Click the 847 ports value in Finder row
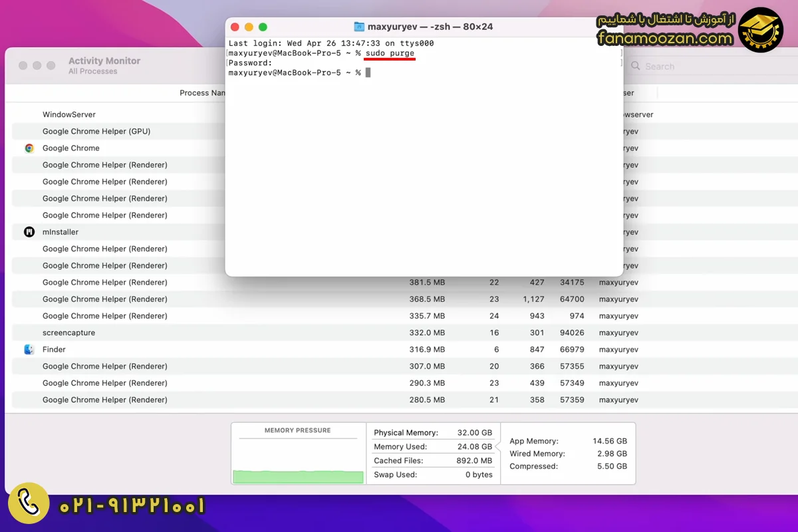 point(537,349)
